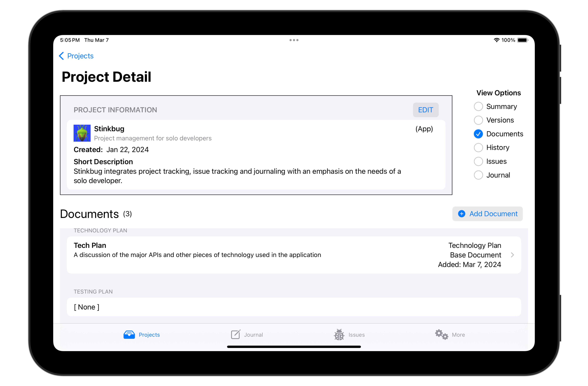Tap the Stinkbug project name
This screenshot has width=588, height=386.
[x=109, y=129]
